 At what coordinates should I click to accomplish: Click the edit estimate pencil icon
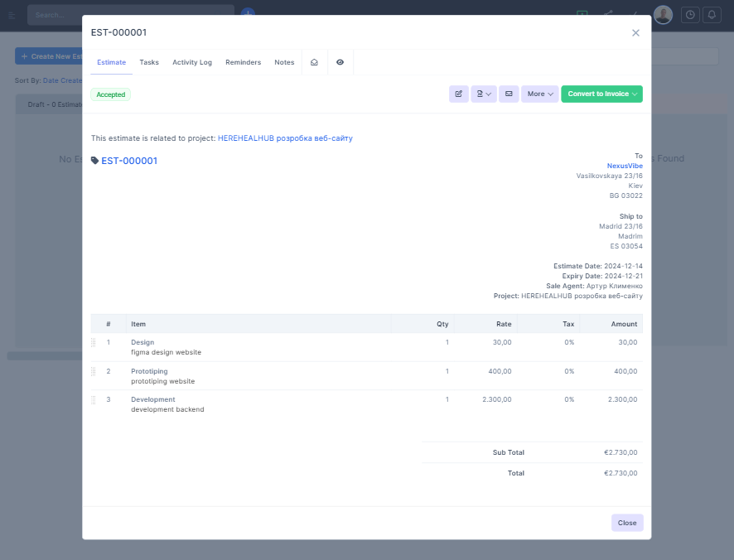(x=459, y=94)
